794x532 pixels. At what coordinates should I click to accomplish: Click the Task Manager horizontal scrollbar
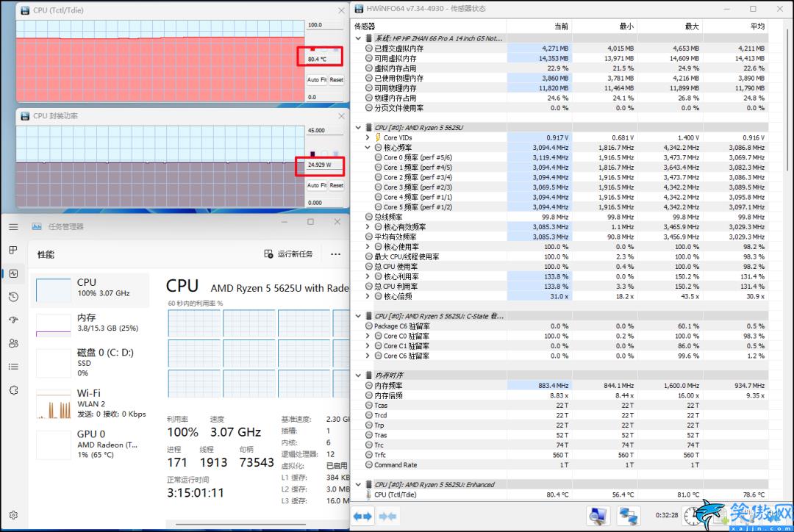tap(240, 525)
